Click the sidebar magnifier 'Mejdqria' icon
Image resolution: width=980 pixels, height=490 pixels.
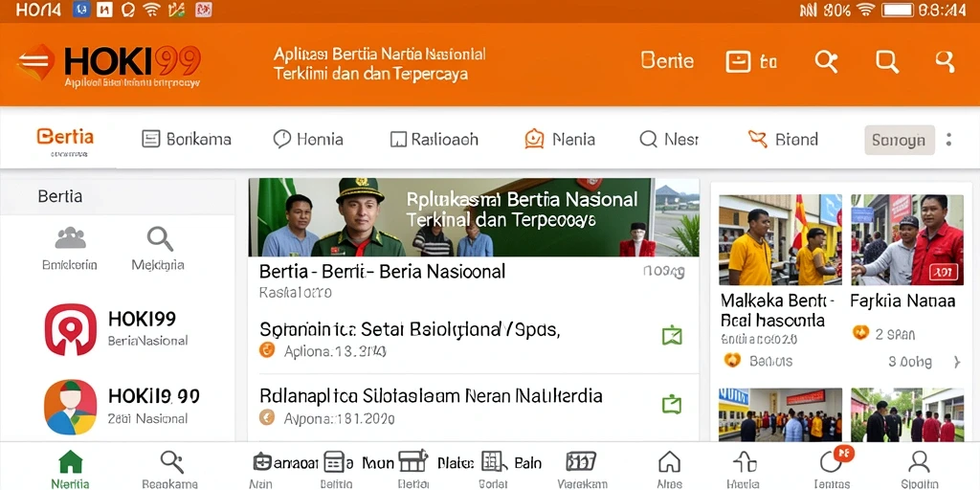pyautogui.click(x=160, y=238)
